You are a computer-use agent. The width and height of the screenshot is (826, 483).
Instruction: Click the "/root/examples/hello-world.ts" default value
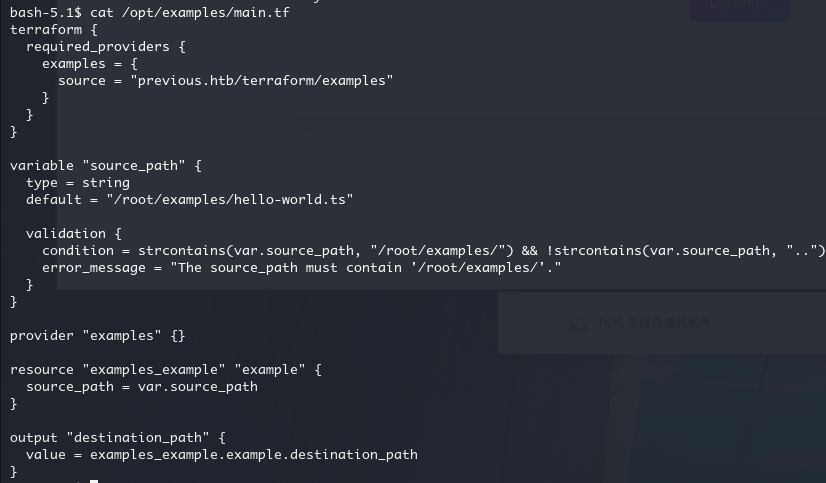point(229,199)
